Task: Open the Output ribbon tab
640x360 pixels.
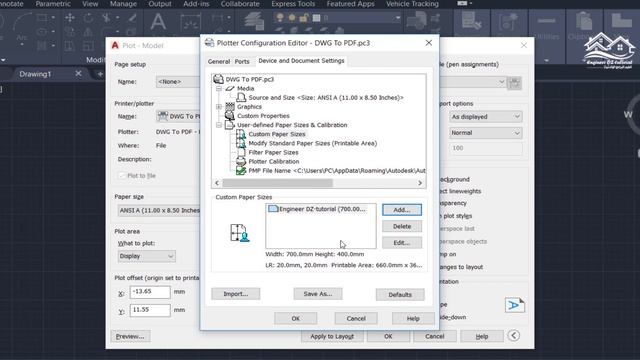Action: [x=160, y=4]
